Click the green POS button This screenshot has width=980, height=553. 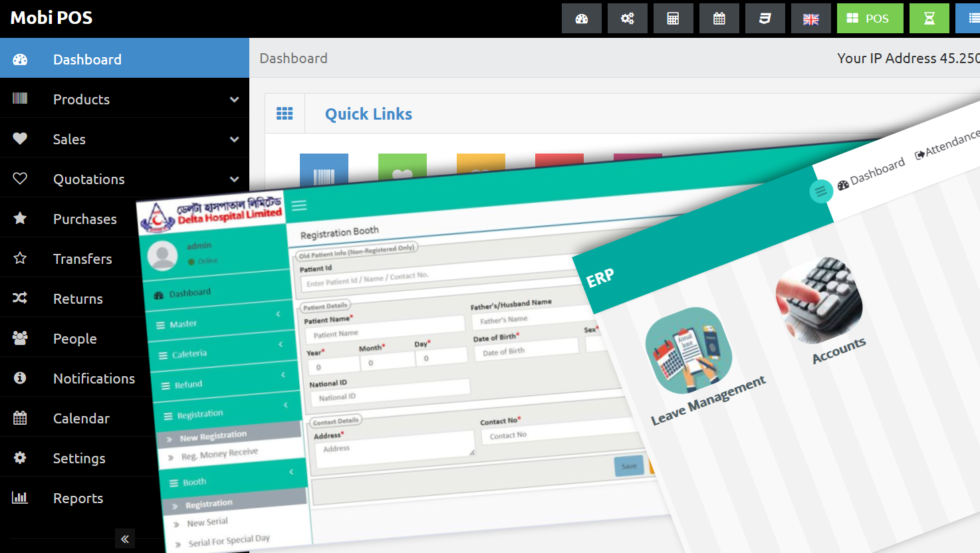click(870, 19)
